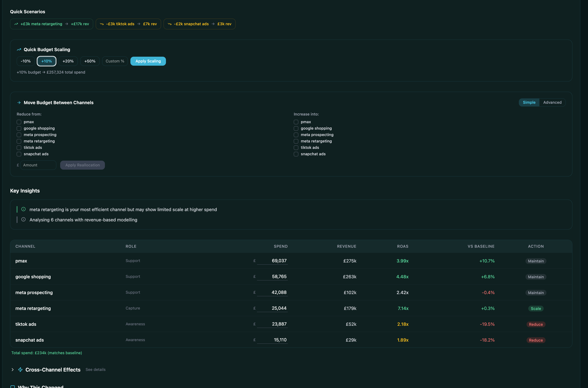Click the info icon beside the Analysing 6 channels insight

tap(24, 219)
